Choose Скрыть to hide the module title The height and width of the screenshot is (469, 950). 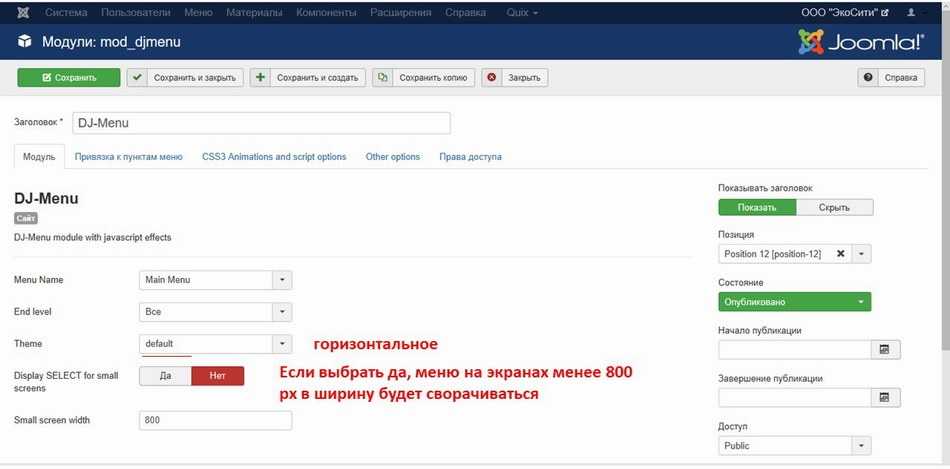coord(834,207)
